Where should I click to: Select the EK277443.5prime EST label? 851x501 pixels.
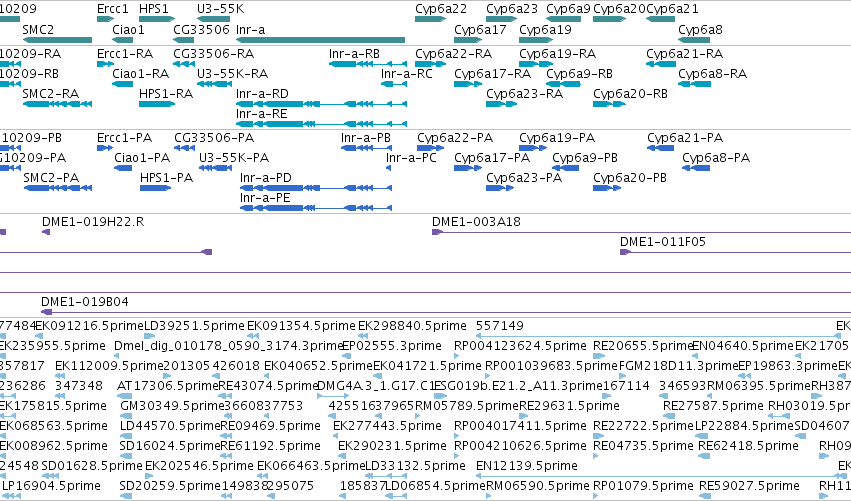[x=388, y=426]
